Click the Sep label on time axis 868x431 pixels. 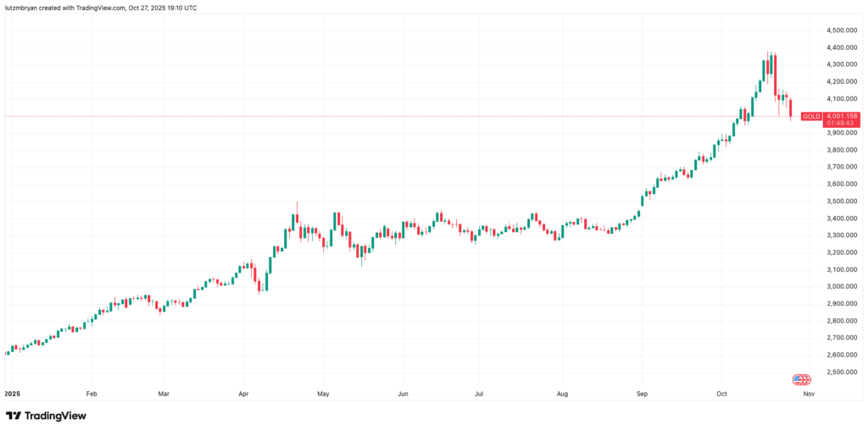pos(642,394)
